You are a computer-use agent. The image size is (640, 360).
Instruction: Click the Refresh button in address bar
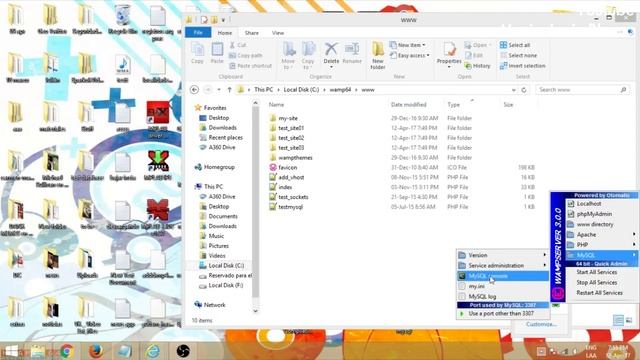click(x=524, y=90)
